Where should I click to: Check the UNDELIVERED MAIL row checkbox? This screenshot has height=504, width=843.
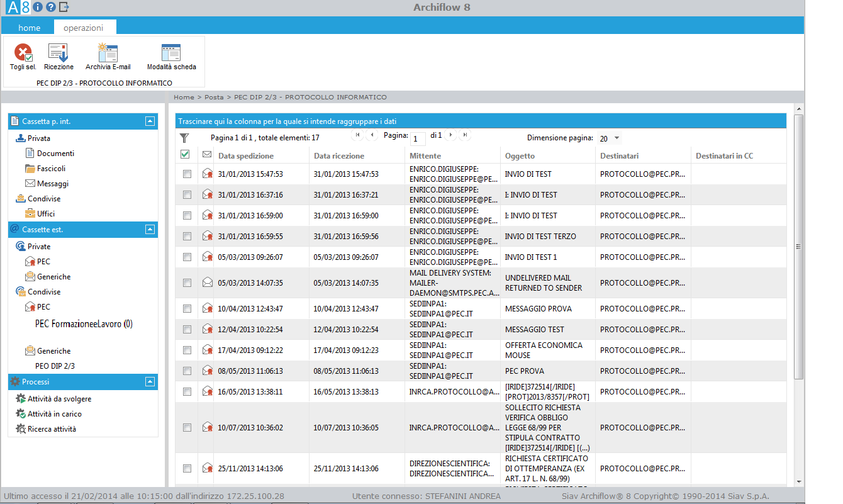pyautogui.click(x=187, y=283)
